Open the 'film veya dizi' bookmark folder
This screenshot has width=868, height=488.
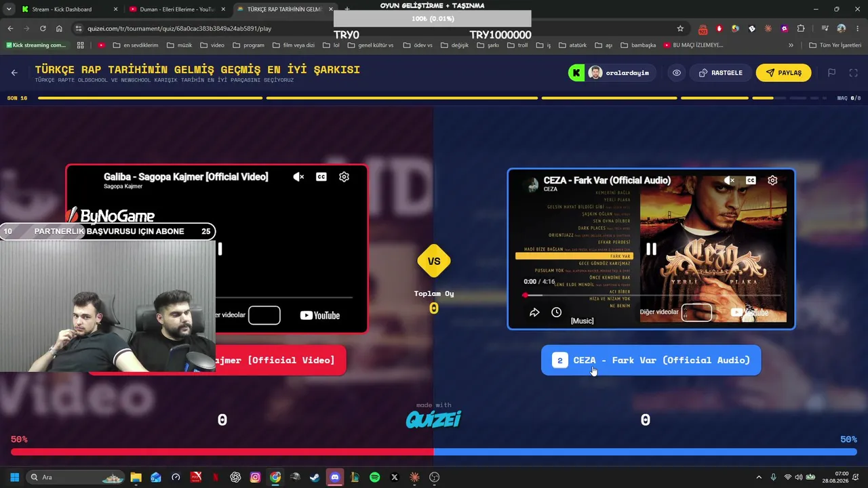tap(293, 45)
